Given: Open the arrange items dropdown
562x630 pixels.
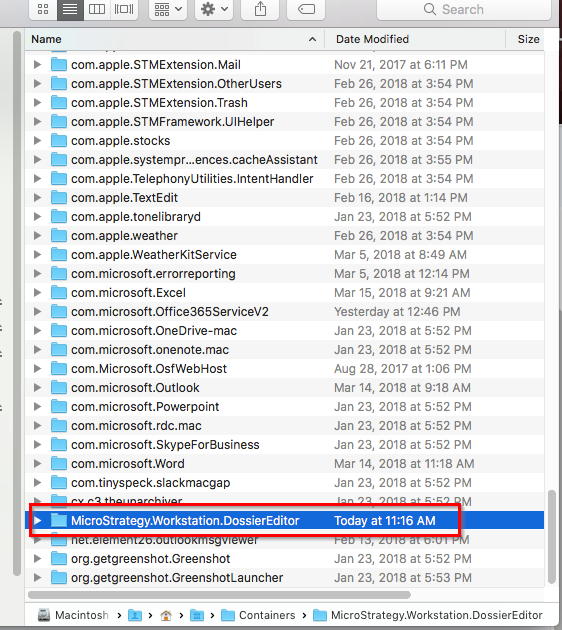Looking at the screenshot, I should (168, 9).
